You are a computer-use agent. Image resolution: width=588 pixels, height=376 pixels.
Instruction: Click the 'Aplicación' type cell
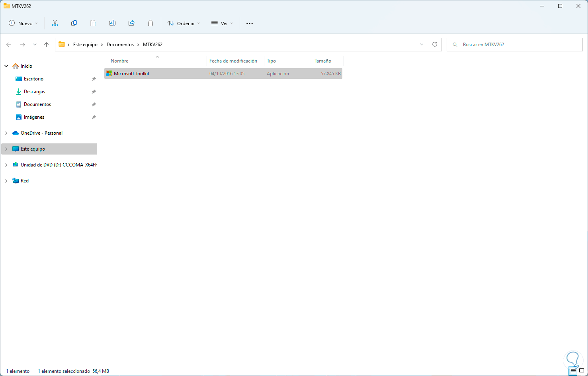pyautogui.click(x=278, y=74)
